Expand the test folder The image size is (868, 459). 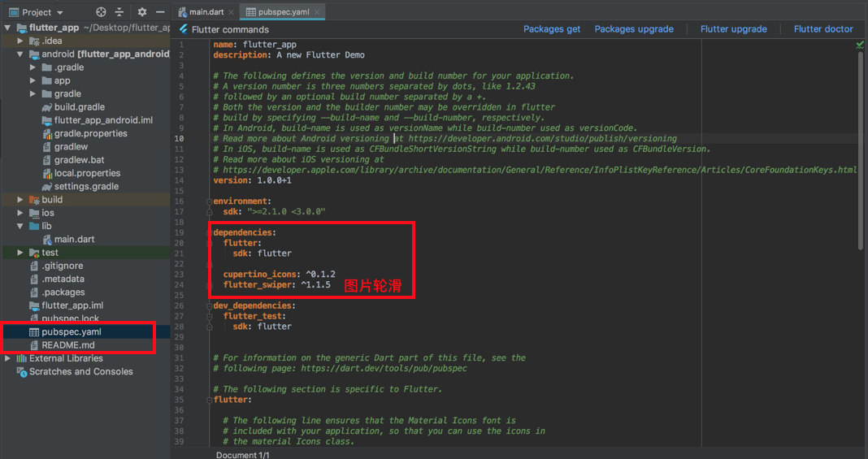pyautogui.click(x=20, y=253)
